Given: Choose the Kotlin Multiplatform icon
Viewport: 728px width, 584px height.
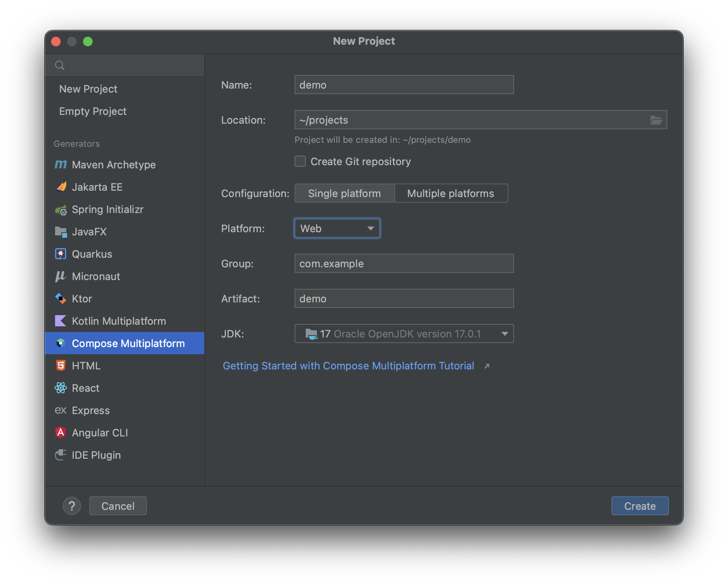Looking at the screenshot, I should tap(61, 321).
